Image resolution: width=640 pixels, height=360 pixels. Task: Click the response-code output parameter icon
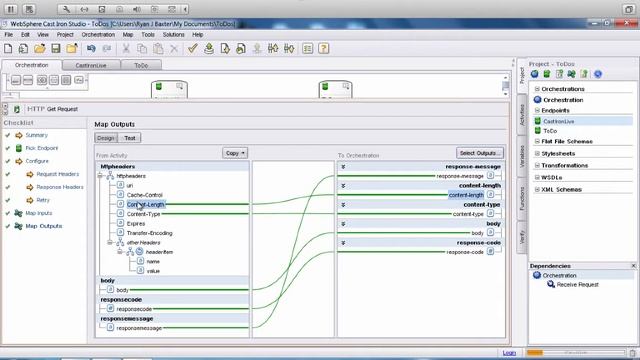[x=490, y=252]
